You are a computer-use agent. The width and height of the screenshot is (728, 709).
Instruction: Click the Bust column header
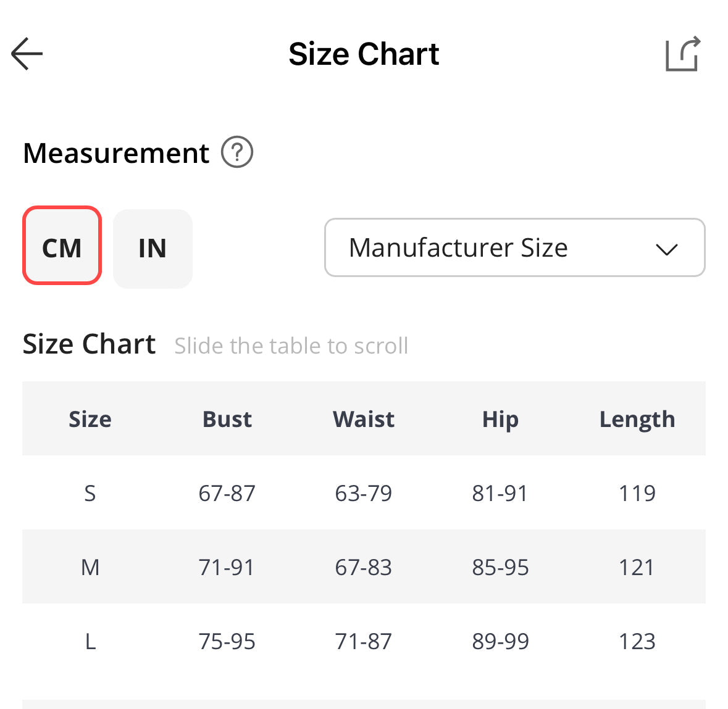(227, 419)
